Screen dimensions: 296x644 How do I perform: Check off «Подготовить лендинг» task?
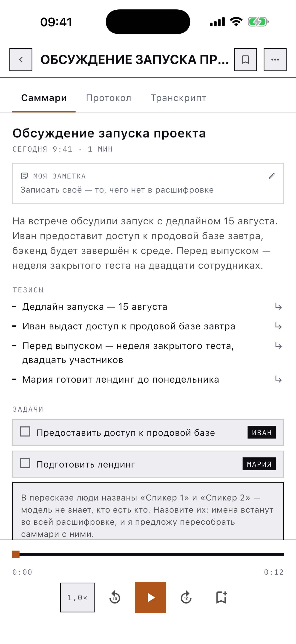pos(25,463)
